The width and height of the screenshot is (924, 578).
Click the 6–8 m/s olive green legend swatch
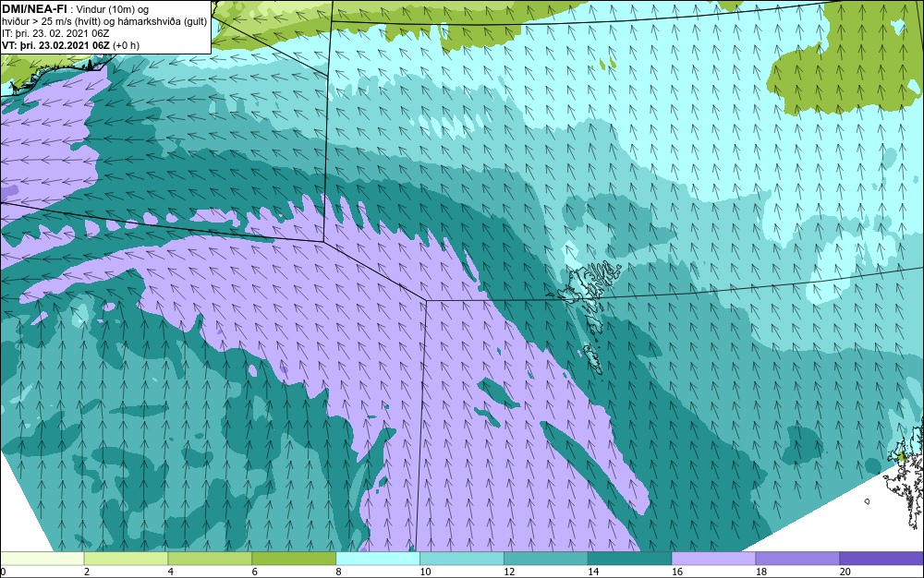tap(294, 558)
